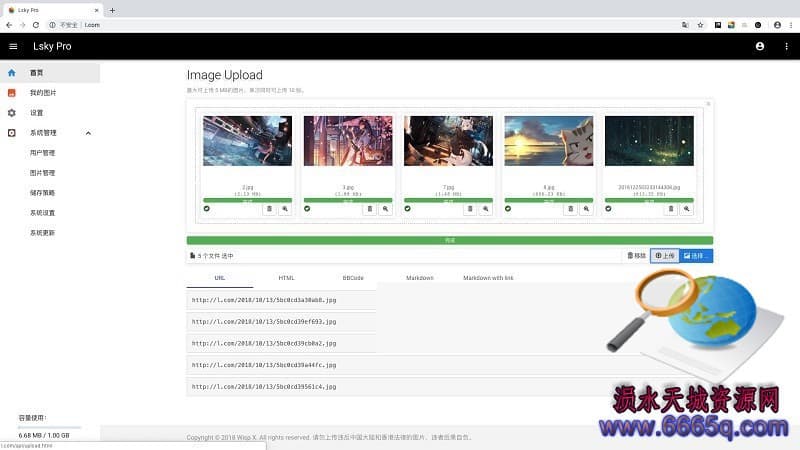Open the browser profile icon
800x450 pixels.
[777, 25]
